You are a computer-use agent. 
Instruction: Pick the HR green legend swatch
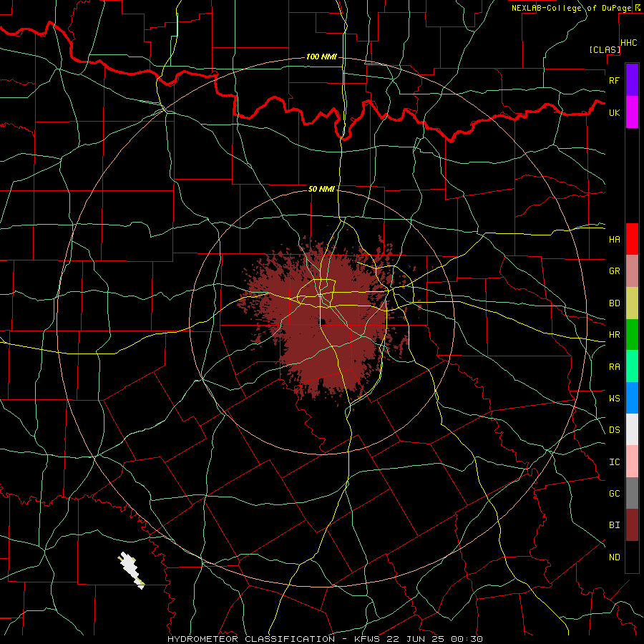(632, 335)
